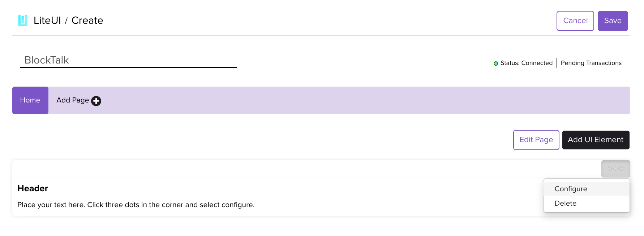Click the empty page tab bar area
The width and height of the screenshot is (644, 236).
point(361,100)
